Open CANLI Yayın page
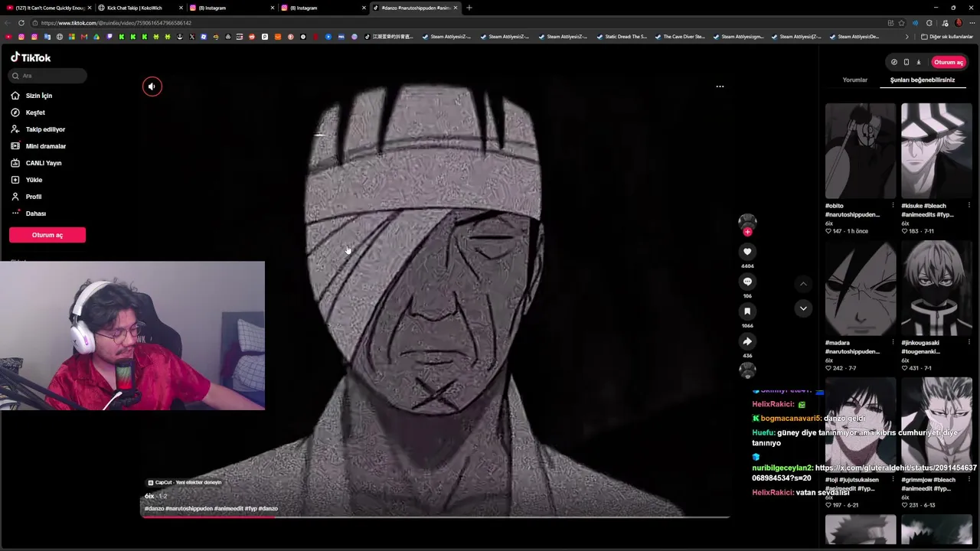Viewport: 980px width, 551px height. coord(44,163)
